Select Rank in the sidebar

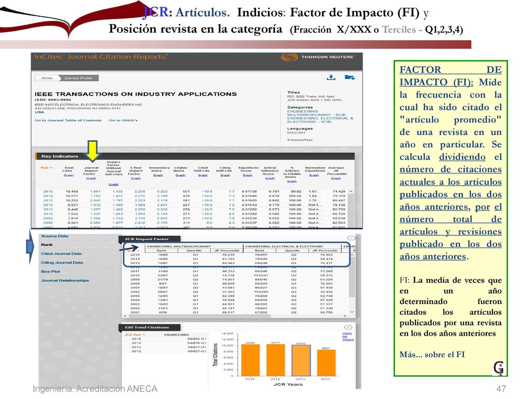47,245
